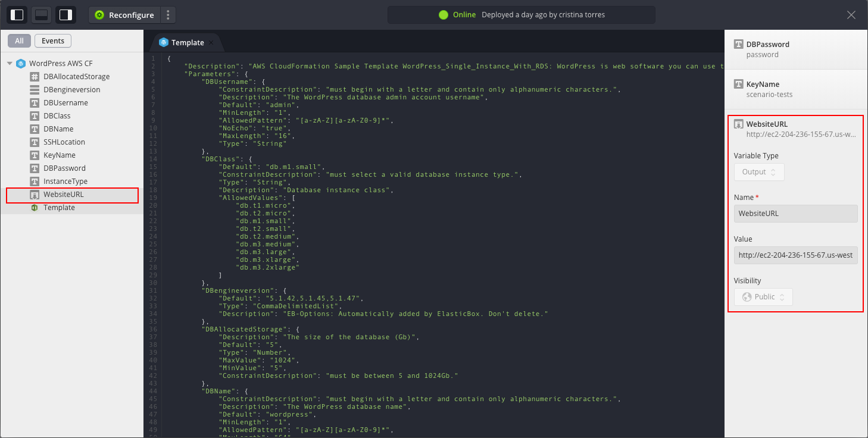
Task: Select KeyName in the left tree
Action: click(x=60, y=155)
